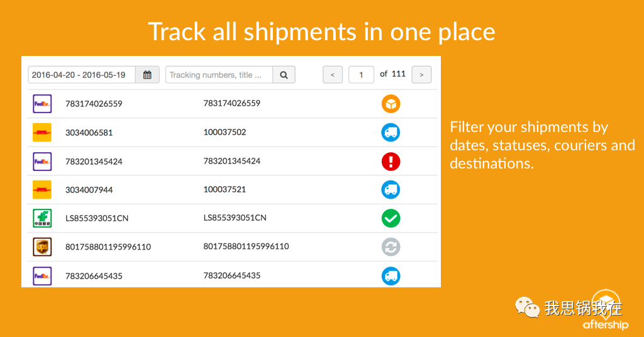Go to the previous page arrow
Viewport: 644px width, 337px height.
(333, 75)
